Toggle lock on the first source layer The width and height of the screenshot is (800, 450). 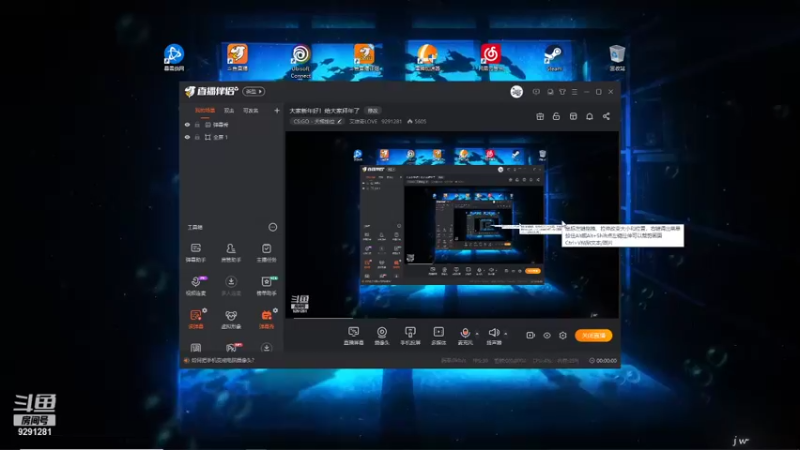(197, 124)
